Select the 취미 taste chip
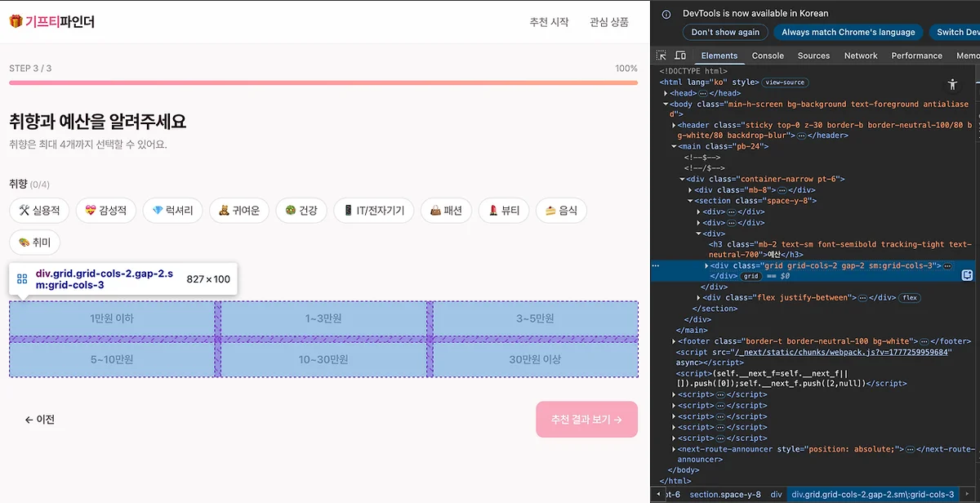This screenshot has height=503, width=980. [x=34, y=243]
